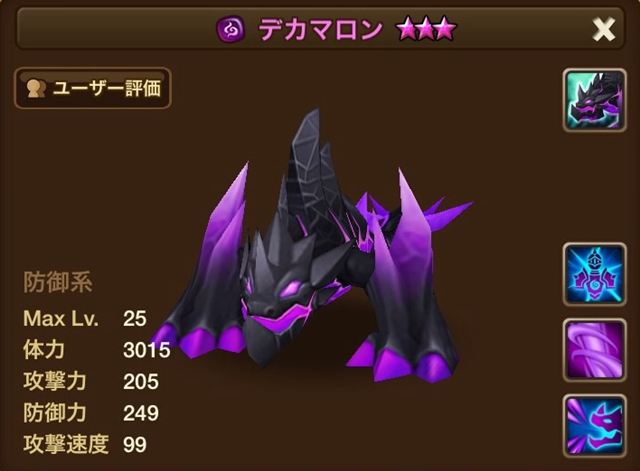Select the monster portrait thumbnail at top right
This screenshot has width=640, height=471.
594,100
